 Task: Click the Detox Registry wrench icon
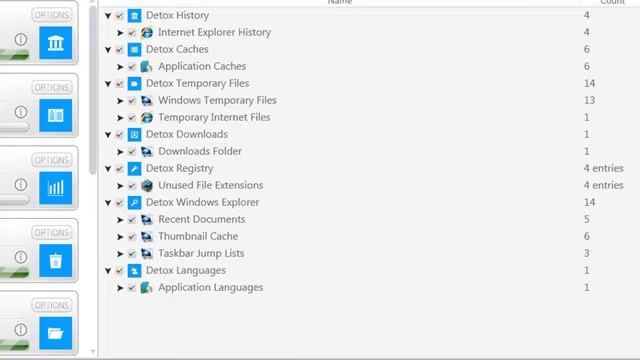point(134,169)
